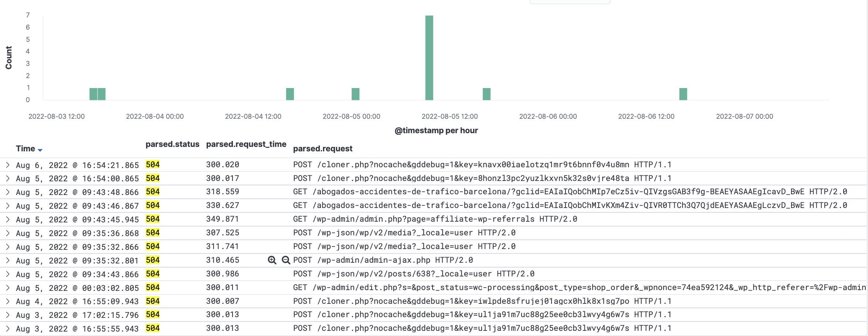Viewport: 868px width, 336px height.
Task: Click the filter-out-value magnifier minus icon
Action: pyautogui.click(x=286, y=260)
